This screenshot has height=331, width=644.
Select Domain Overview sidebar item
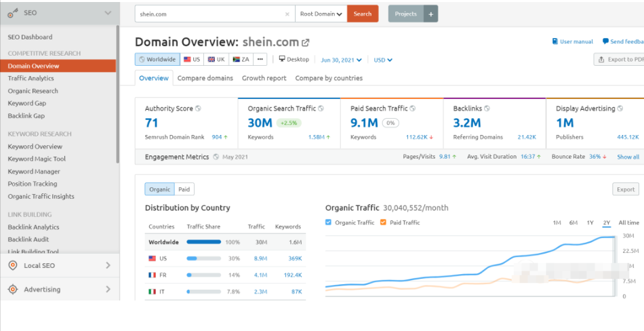(x=58, y=66)
